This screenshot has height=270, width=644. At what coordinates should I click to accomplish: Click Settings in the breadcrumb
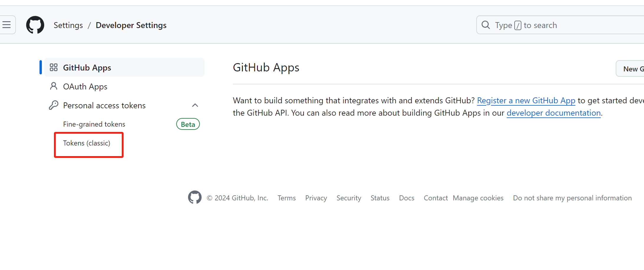68,25
